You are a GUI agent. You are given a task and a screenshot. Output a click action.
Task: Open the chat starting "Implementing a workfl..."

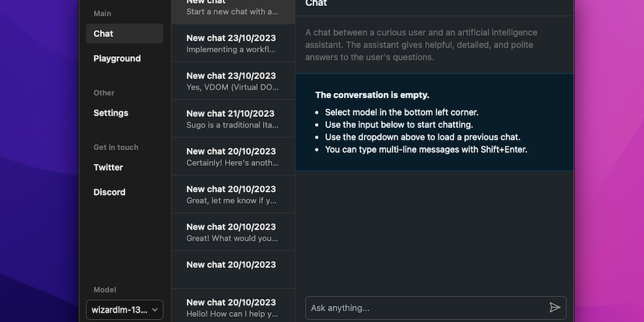(233, 43)
